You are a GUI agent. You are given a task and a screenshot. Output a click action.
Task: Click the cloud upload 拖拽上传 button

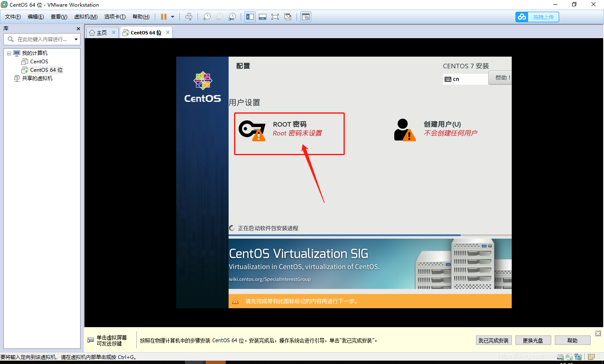pyautogui.click(x=537, y=17)
